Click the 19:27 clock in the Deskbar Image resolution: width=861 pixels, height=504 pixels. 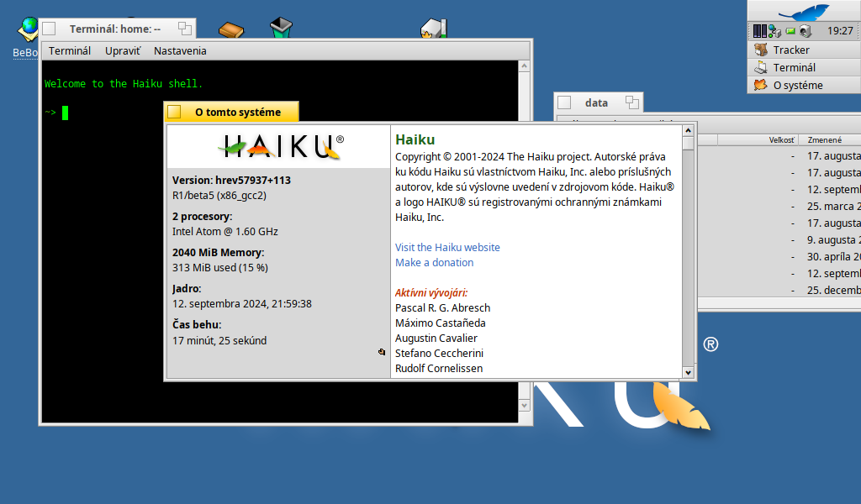click(840, 31)
